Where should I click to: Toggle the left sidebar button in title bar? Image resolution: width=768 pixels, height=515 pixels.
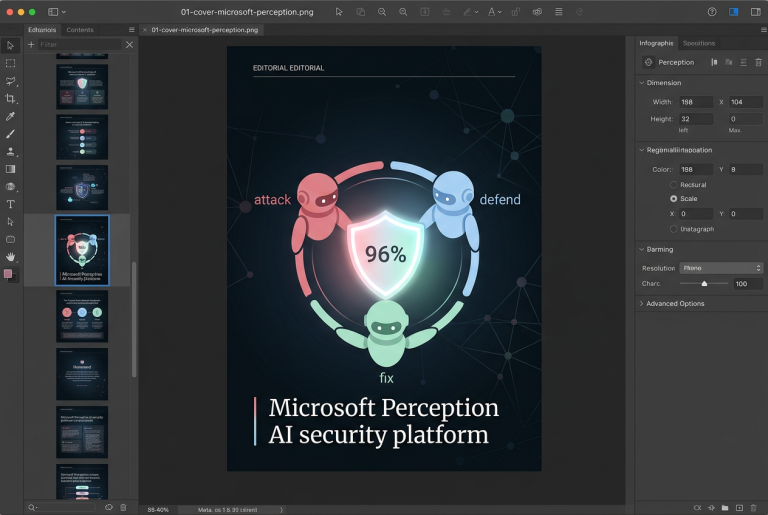tap(53, 12)
